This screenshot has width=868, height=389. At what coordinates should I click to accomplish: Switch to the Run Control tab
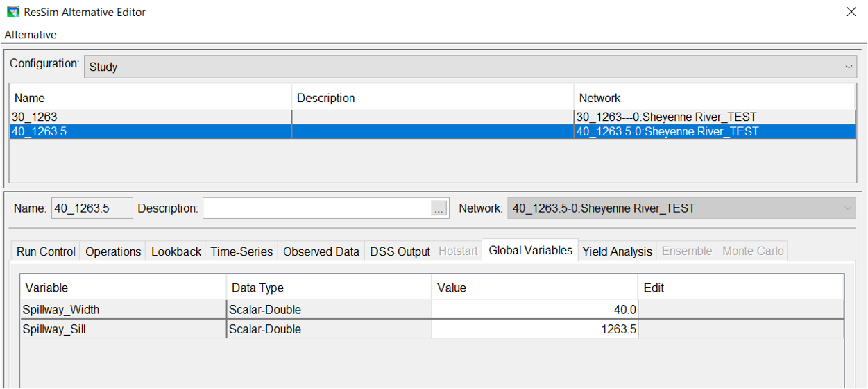point(46,251)
